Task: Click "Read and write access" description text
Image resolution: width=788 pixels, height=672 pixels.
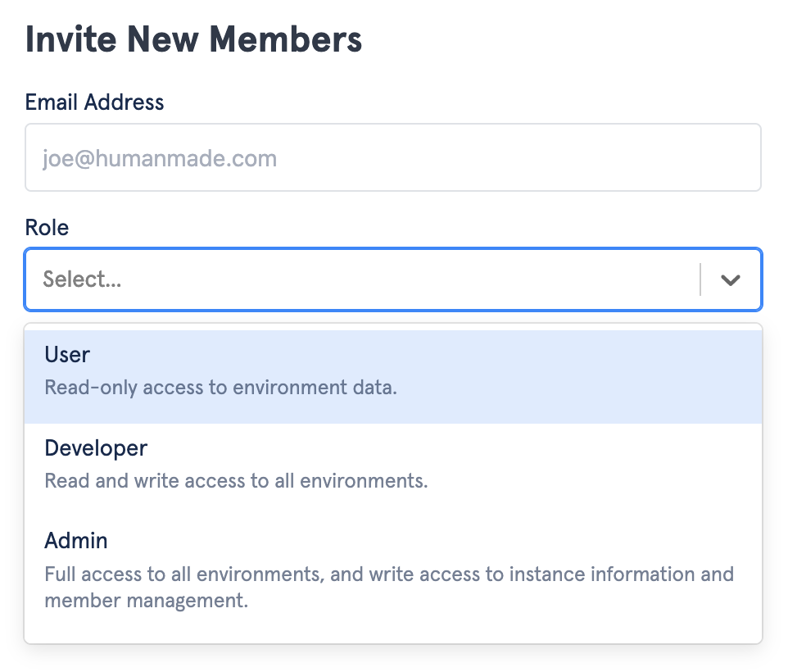Action: coord(236,480)
